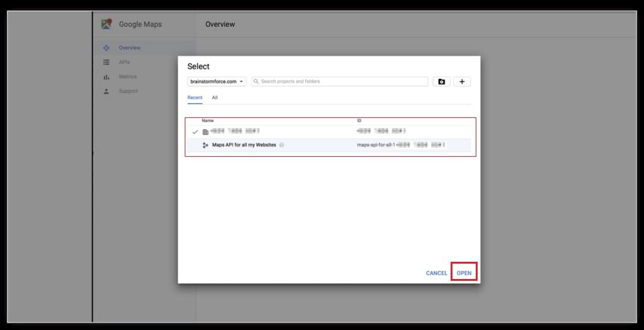Click the OPEN button
This screenshot has height=330, width=644.
pyautogui.click(x=464, y=273)
